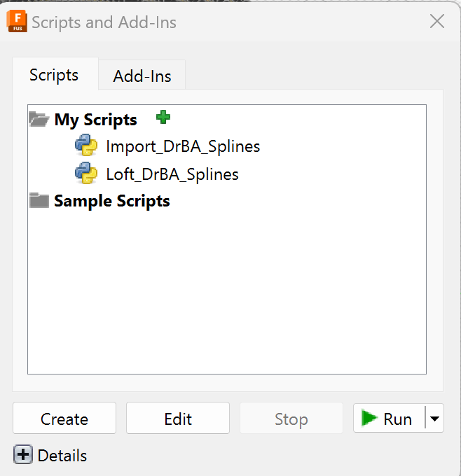The width and height of the screenshot is (461, 476).
Task: Select the Loft_DrBA_Splines script name
Action: point(172,174)
